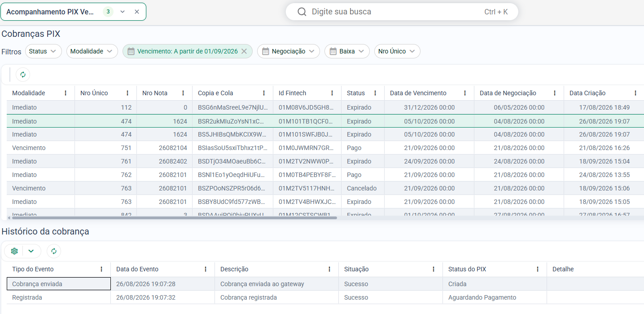Image resolution: width=644 pixels, height=314 pixels.
Task: Edit the Vencimento: A partir de 01/09/2026 filter
Action: (187, 51)
